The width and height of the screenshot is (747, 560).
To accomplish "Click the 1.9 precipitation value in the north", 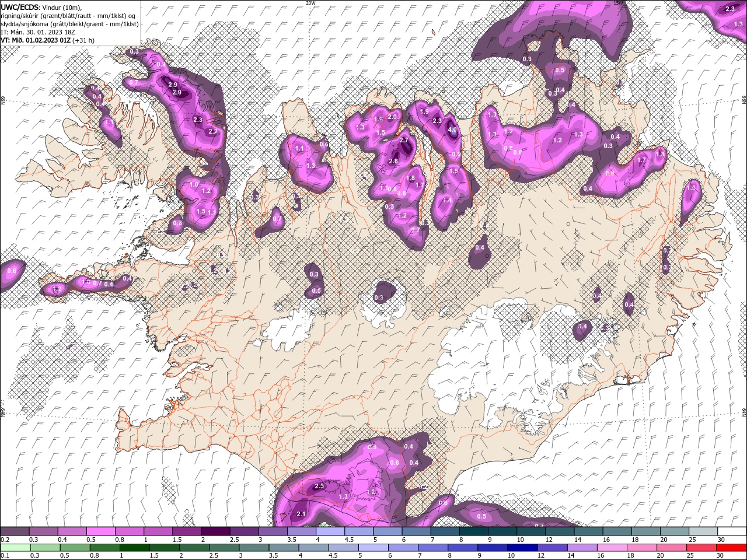I will (x=424, y=111).
